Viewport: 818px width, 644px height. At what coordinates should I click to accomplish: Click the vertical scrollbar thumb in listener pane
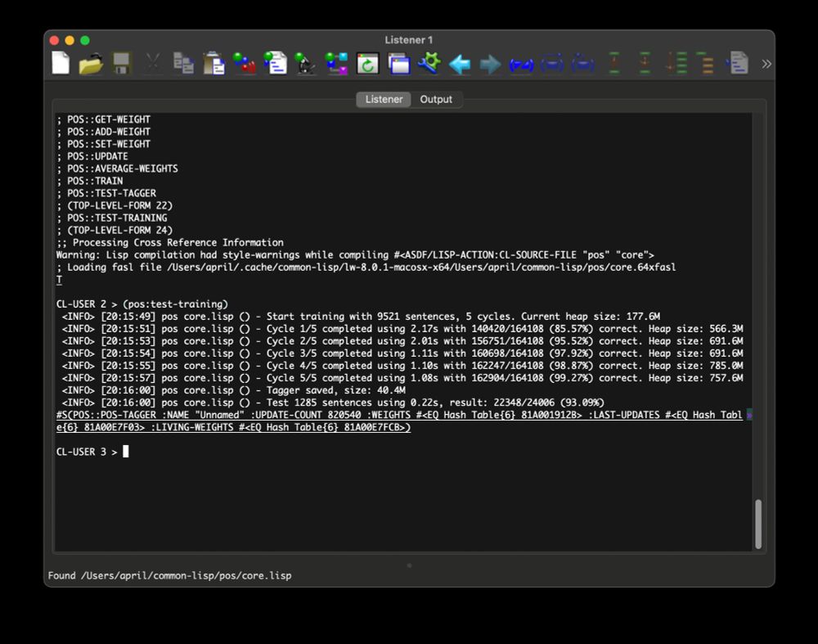tap(758, 524)
